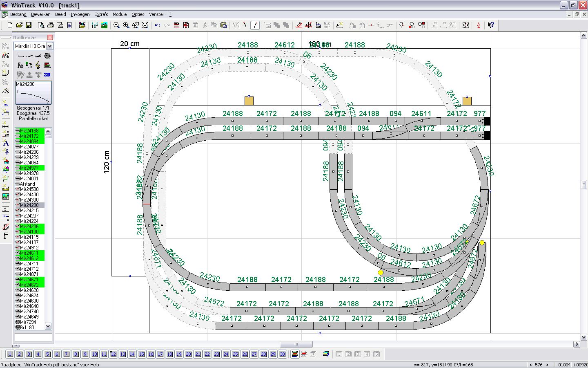Open electrical symbols lightning icon
The height and width of the screenshot is (368, 588).
coord(38,65)
